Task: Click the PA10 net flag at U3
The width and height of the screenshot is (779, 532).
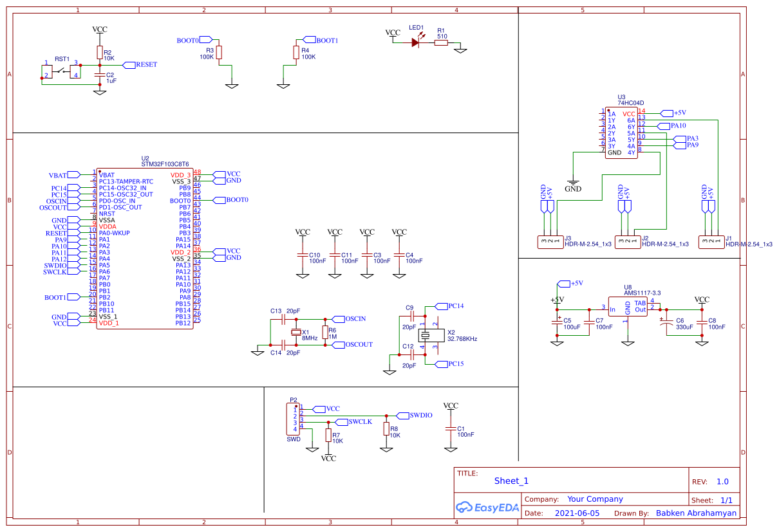Action: tap(671, 126)
